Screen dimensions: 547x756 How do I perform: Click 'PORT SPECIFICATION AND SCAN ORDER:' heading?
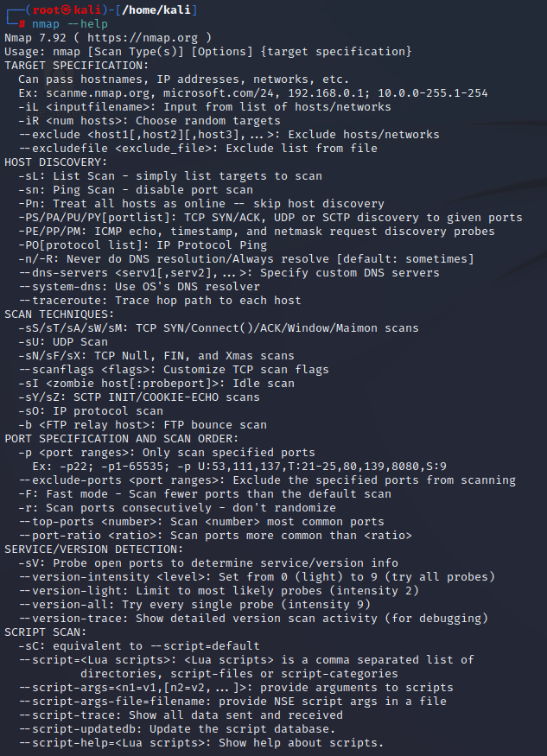tap(122, 438)
